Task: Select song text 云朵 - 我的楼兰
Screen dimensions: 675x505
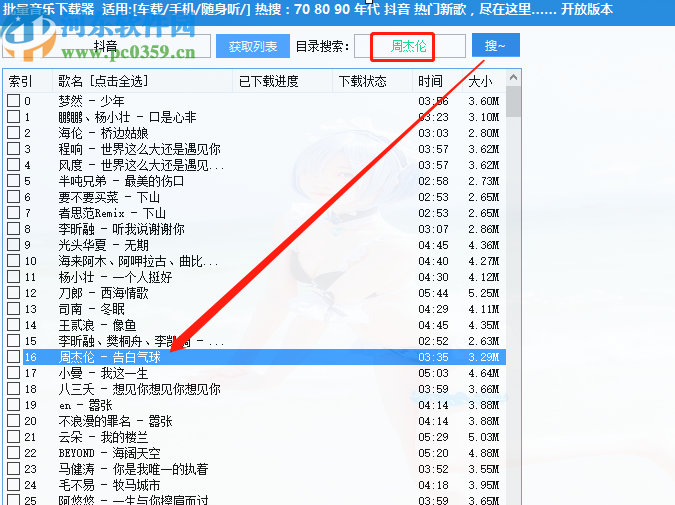Action: point(103,437)
